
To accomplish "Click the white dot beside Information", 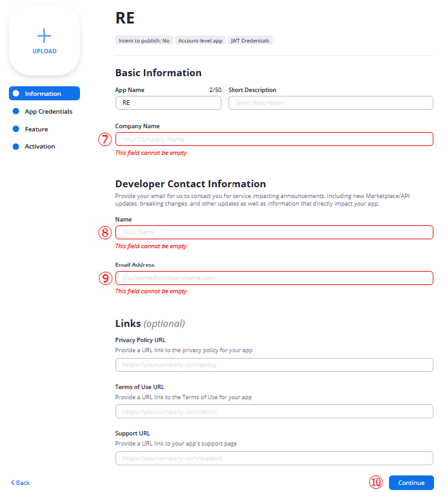I will coord(16,94).
